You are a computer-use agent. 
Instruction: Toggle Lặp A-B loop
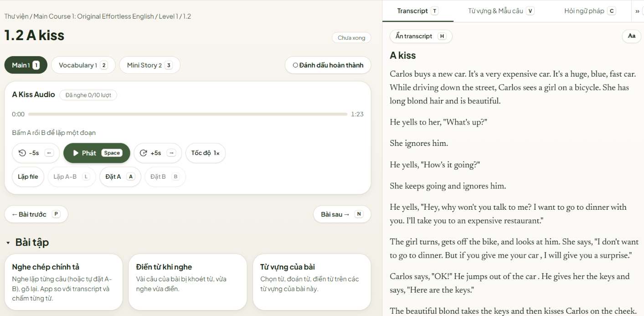72,177
